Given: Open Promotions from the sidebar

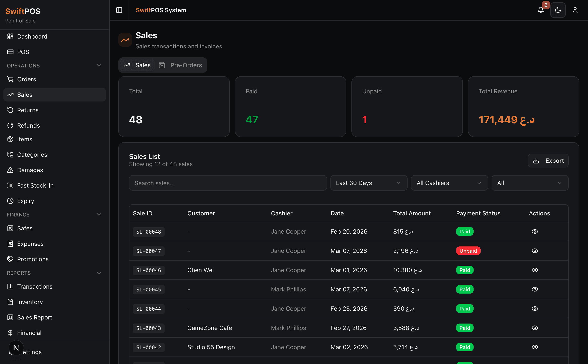Looking at the screenshot, I should (x=33, y=259).
